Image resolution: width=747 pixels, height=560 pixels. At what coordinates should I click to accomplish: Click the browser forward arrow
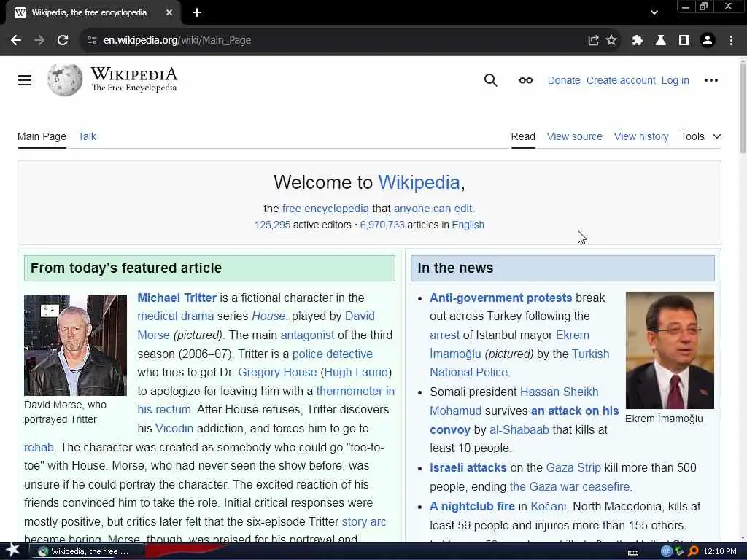pos(39,40)
